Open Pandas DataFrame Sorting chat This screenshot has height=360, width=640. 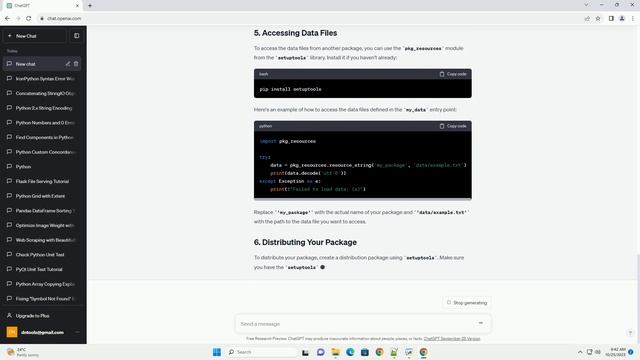(x=43, y=211)
